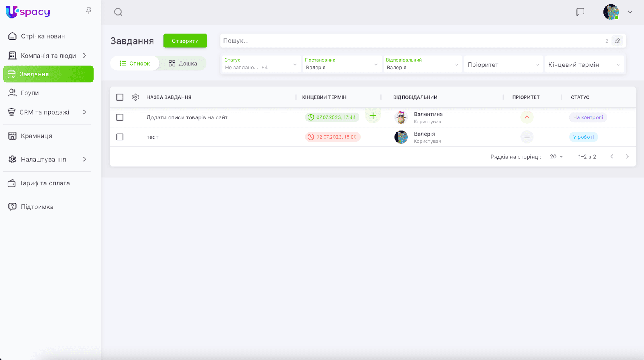Switch to the Список view tab

click(135, 63)
